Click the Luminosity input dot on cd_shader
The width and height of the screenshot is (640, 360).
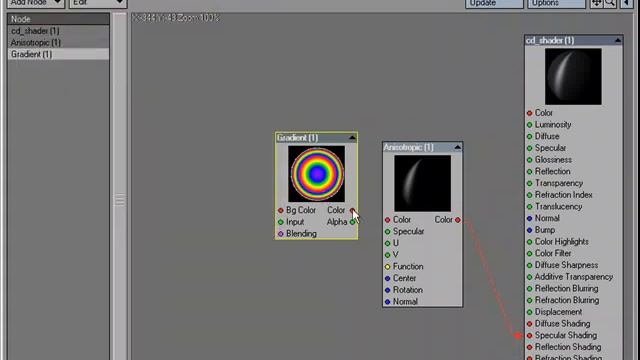[529, 125]
